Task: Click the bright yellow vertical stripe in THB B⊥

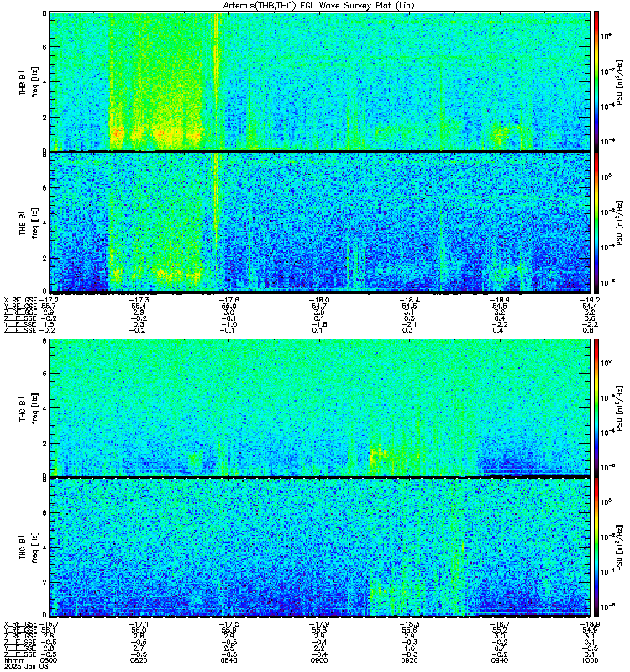Action: pyautogui.click(x=217, y=81)
